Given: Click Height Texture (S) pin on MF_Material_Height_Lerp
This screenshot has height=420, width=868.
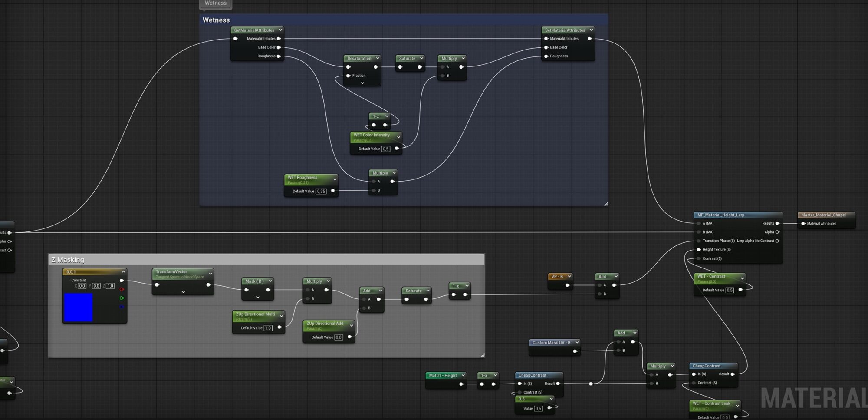Looking at the screenshot, I should [699, 250].
